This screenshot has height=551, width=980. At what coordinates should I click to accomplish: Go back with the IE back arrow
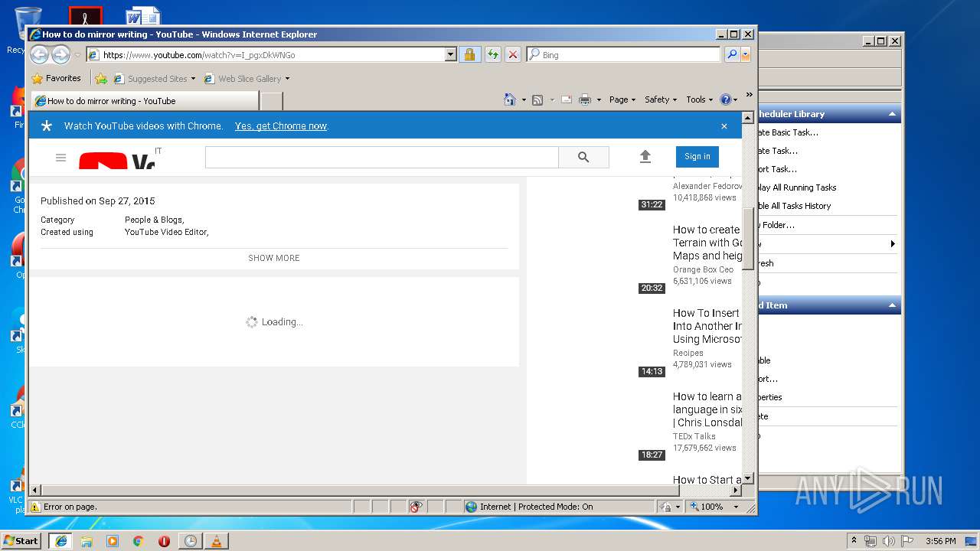[x=39, y=54]
